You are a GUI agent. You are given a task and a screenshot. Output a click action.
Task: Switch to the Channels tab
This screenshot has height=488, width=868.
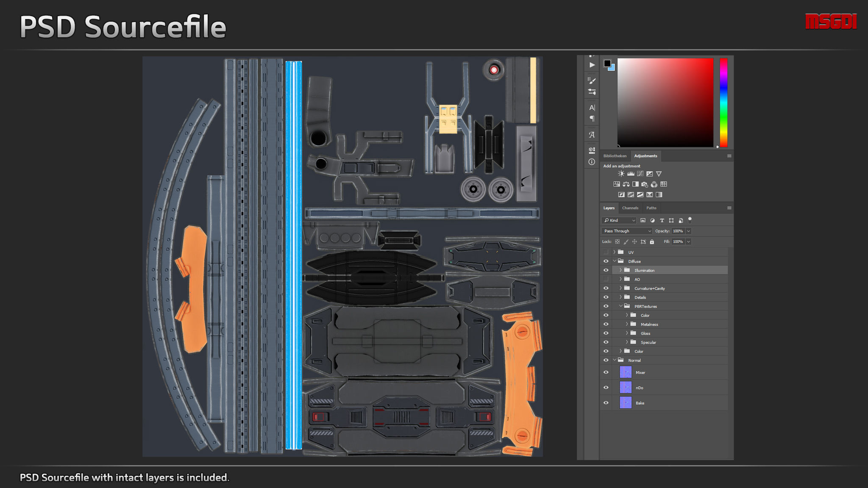[x=630, y=208]
